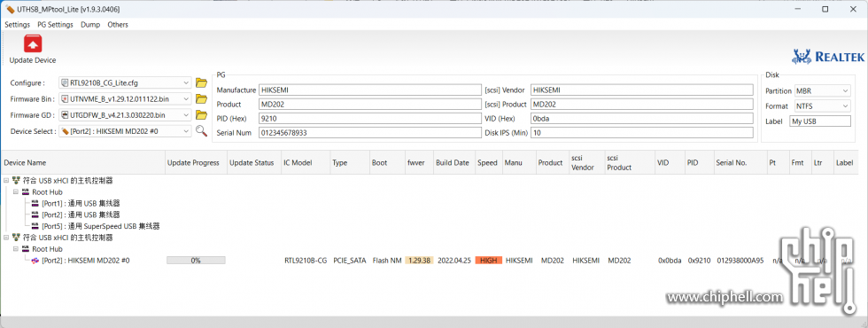Image resolution: width=868 pixels, height=328 pixels.
Task: Click the 012938000A95 serial number cell
Action: (x=740, y=261)
